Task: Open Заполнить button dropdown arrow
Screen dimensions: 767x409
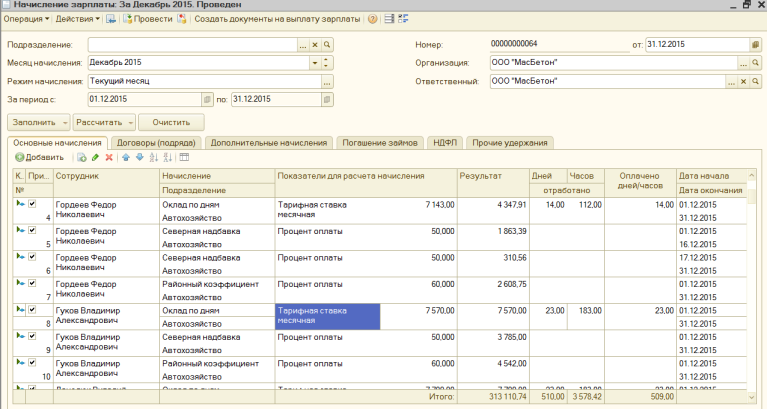Action: click(65, 123)
